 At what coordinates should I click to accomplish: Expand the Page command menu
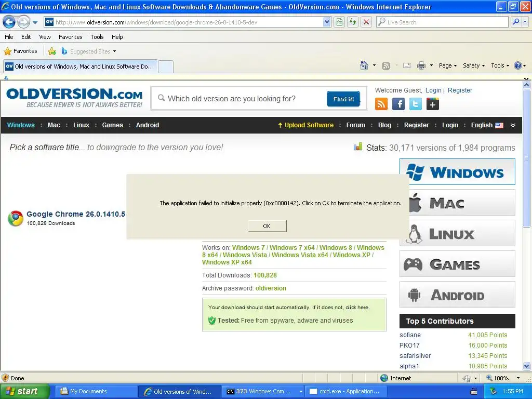coord(448,65)
